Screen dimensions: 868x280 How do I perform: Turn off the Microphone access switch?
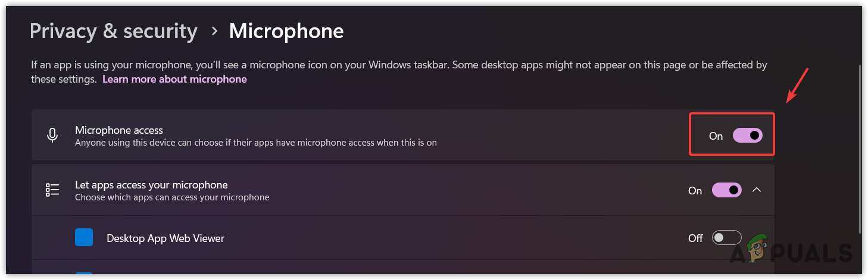pyautogui.click(x=747, y=136)
